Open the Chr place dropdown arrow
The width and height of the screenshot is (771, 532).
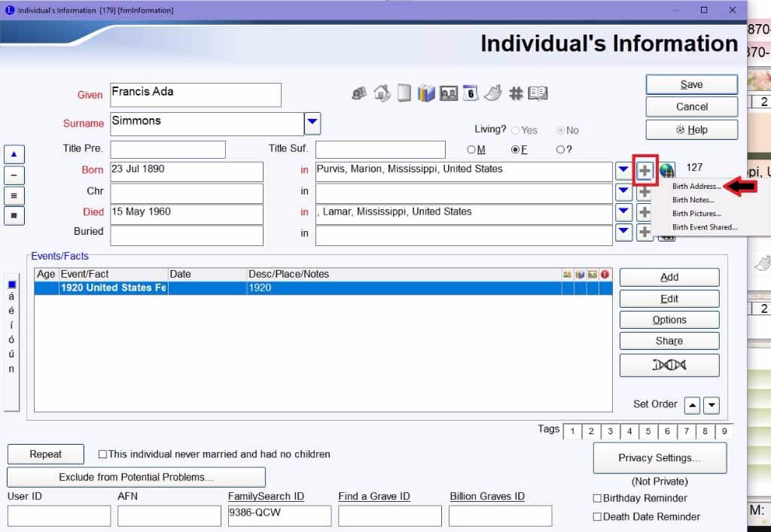[623, 191]
